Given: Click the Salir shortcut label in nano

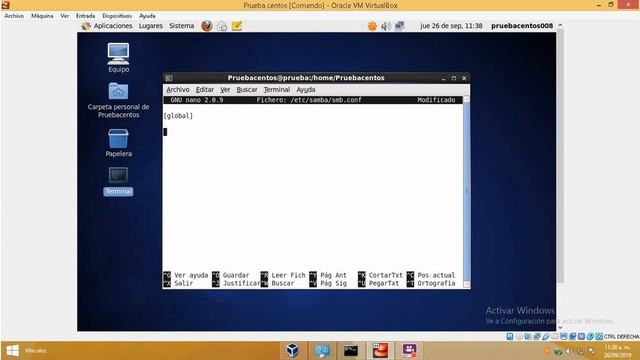Looking at the screenshot, I should [x=184, y=283].
